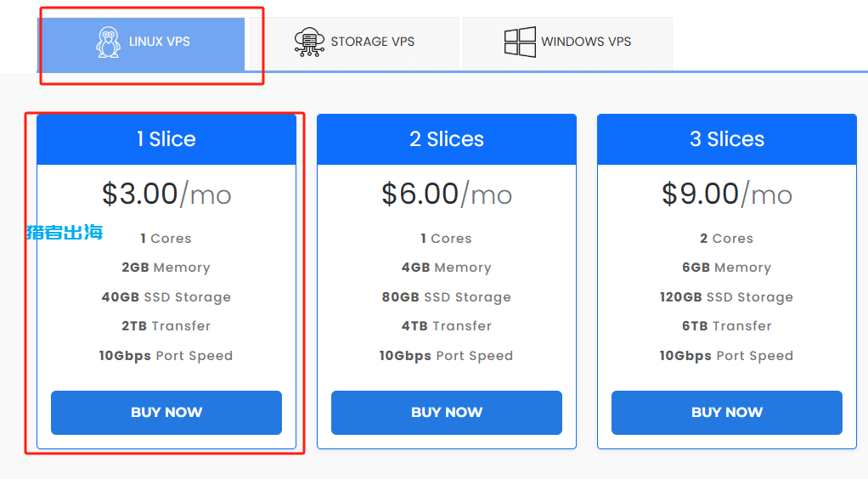Open the STORAGE VPS tab
Image resolution: width=868 pixels, height=479 pixels.
[354, 44]
